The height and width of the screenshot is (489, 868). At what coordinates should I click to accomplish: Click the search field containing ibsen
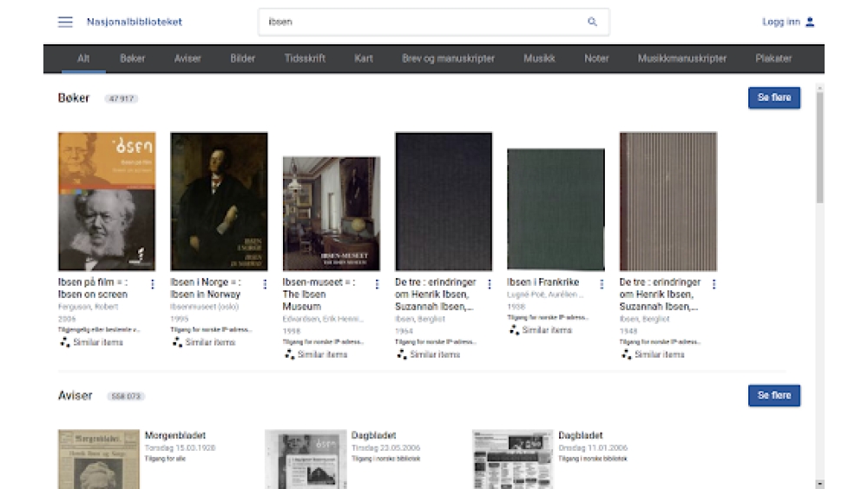(425, 22)
